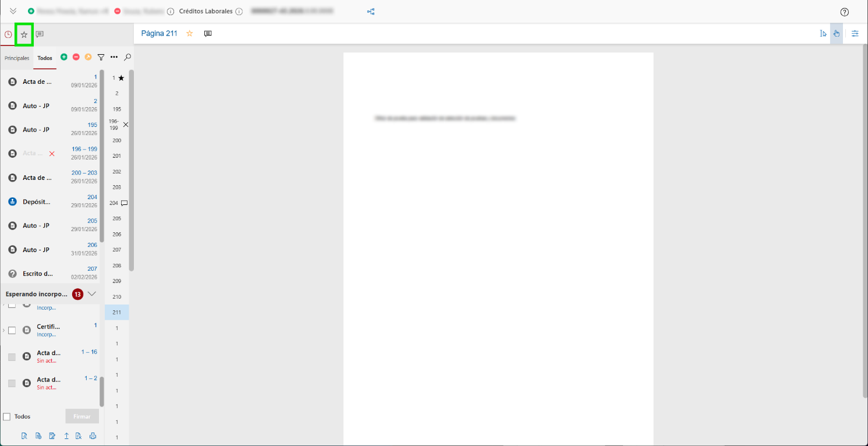
Task: Open the favorites star tab in sidebar
Action: click(24, 35)
